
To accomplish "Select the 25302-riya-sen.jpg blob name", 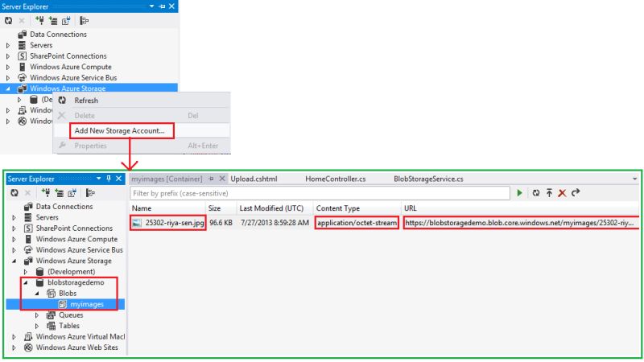I will point(175,223).
